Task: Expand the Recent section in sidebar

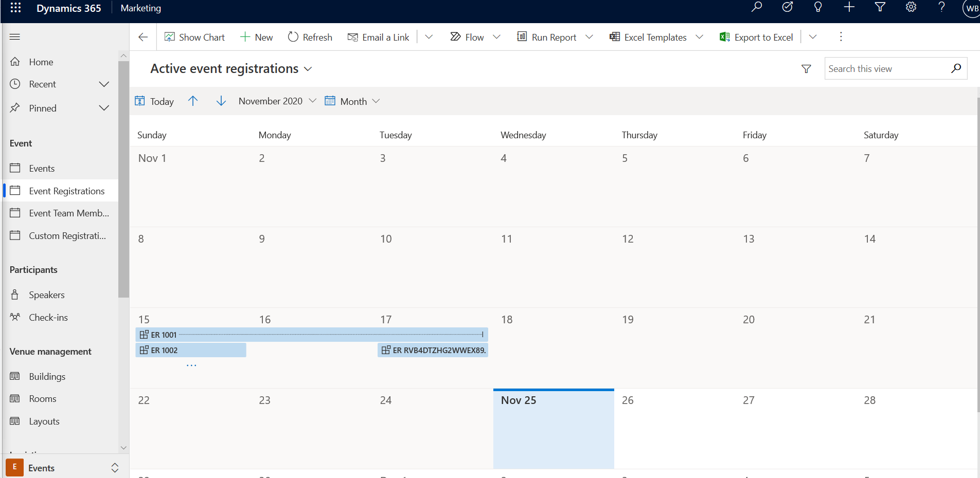Action: tap(104, 84)
